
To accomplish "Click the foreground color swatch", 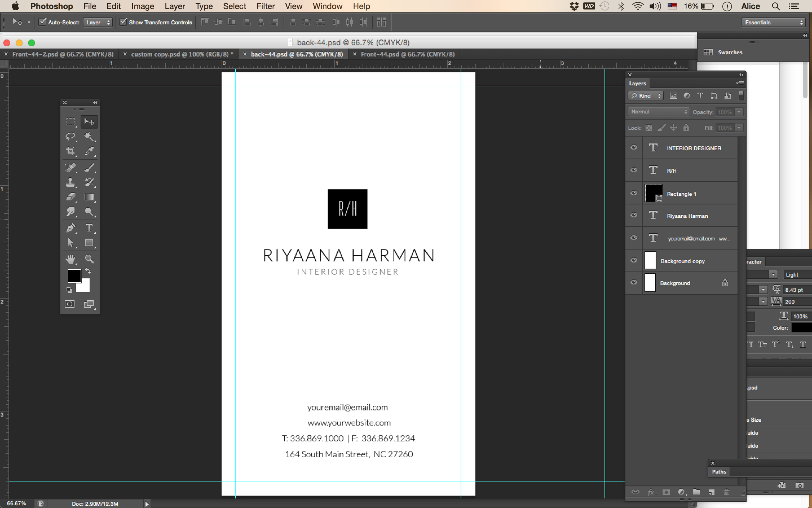I will tap(74, 276).
